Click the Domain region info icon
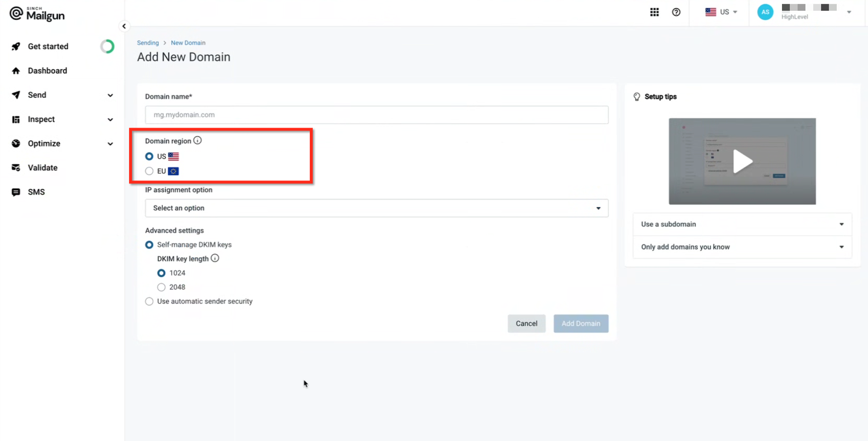The height and width of the screenshot is (441, 868). point(197,141)
